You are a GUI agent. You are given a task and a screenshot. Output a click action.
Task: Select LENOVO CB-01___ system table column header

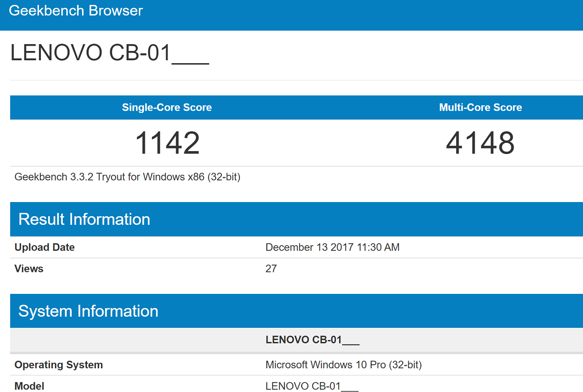(312, 340)
